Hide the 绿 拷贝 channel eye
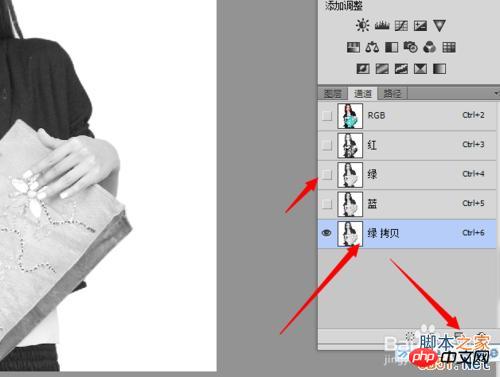 [x=327, y=233]
